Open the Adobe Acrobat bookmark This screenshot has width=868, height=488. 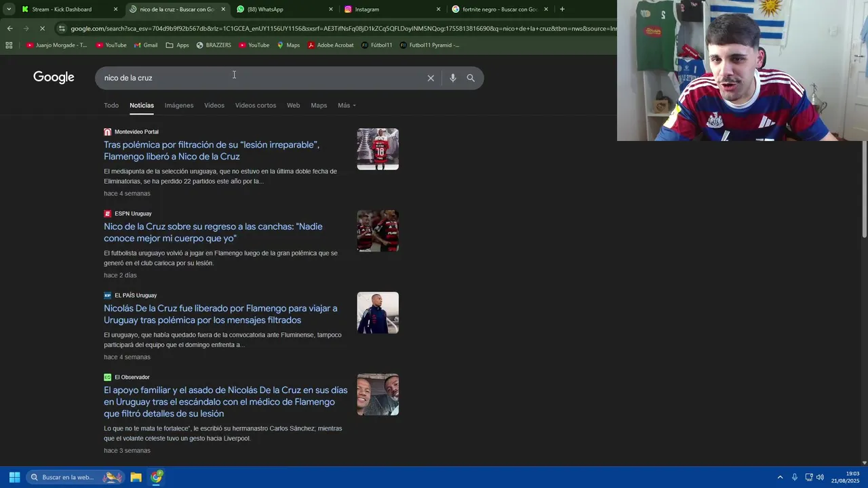pos(330,45)
